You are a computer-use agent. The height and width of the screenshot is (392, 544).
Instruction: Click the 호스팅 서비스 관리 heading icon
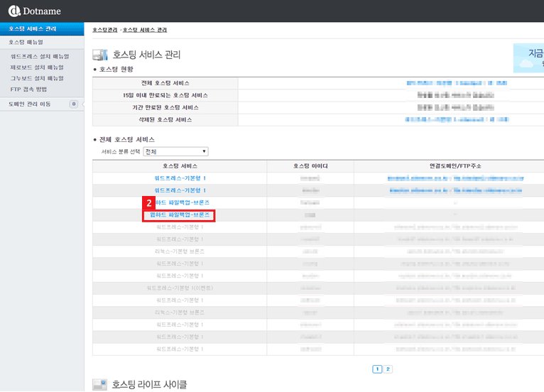click(100, 55)
